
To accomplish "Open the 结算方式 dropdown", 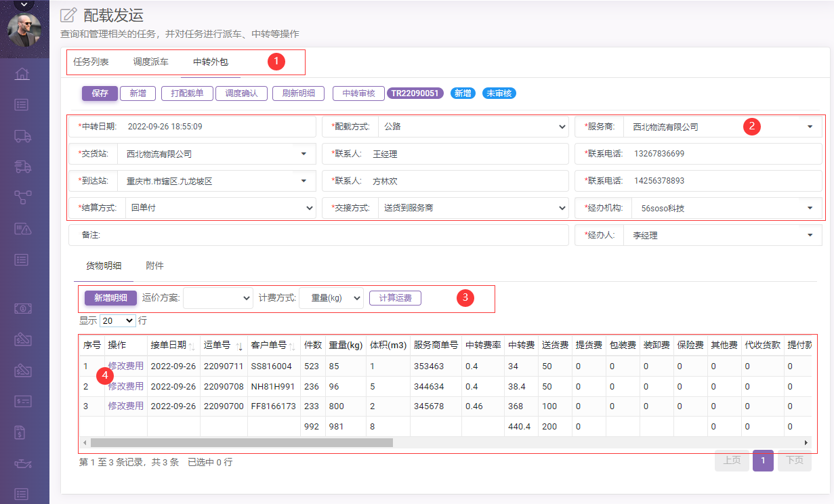I will point(220,208).
